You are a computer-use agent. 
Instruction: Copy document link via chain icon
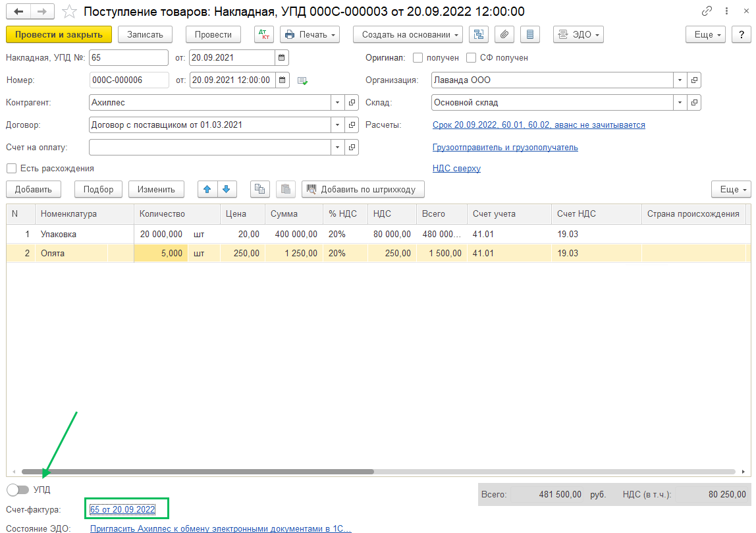[x=707, y=12]
